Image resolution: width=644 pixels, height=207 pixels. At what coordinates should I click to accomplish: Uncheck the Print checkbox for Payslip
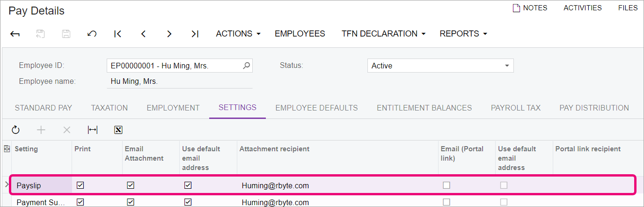[x=80, y=185]
